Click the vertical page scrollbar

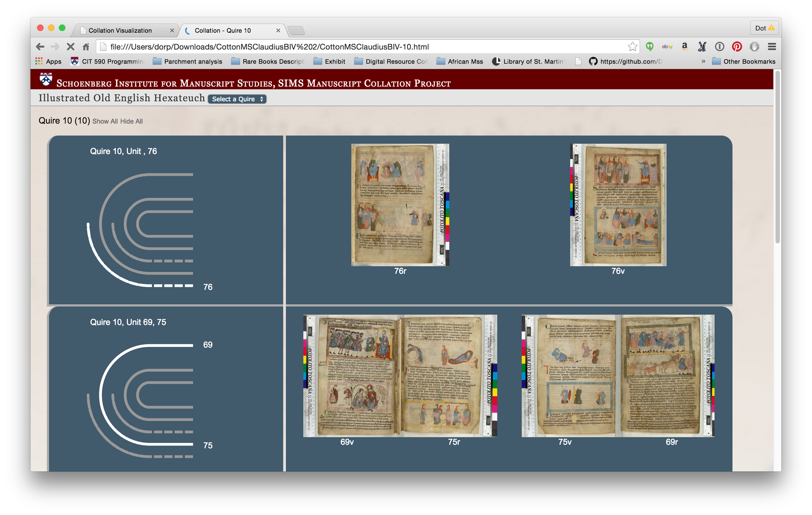[778, 157]
